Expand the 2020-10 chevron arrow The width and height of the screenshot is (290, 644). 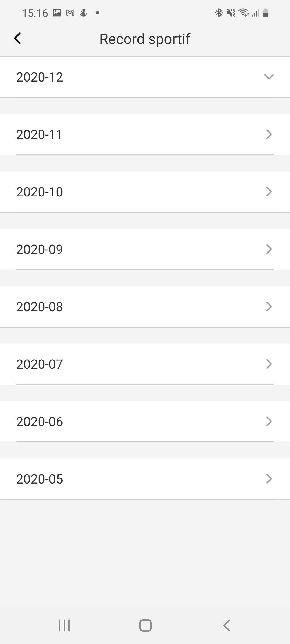269,192
